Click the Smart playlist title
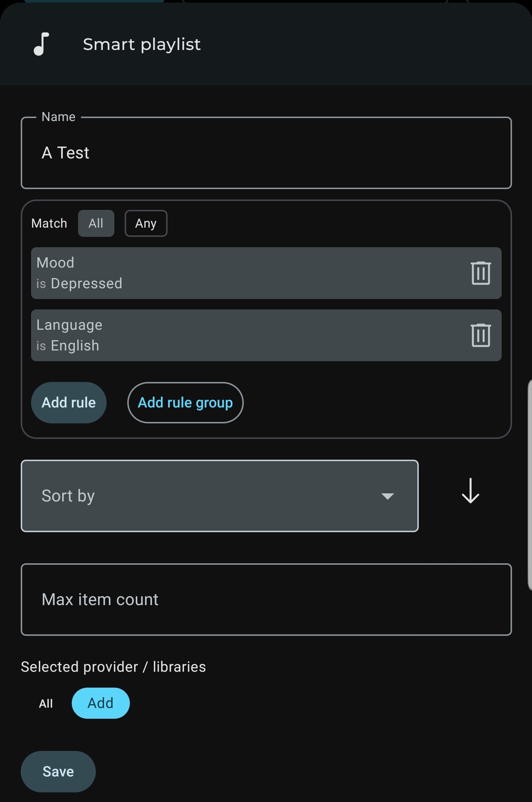532x802 pixels. pos(142,44)
